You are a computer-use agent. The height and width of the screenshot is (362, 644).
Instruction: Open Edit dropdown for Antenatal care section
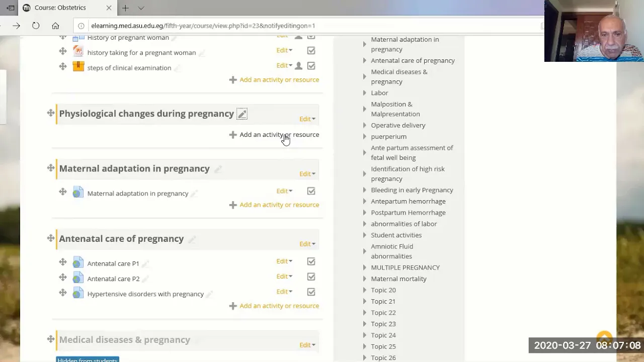[307, 244]
